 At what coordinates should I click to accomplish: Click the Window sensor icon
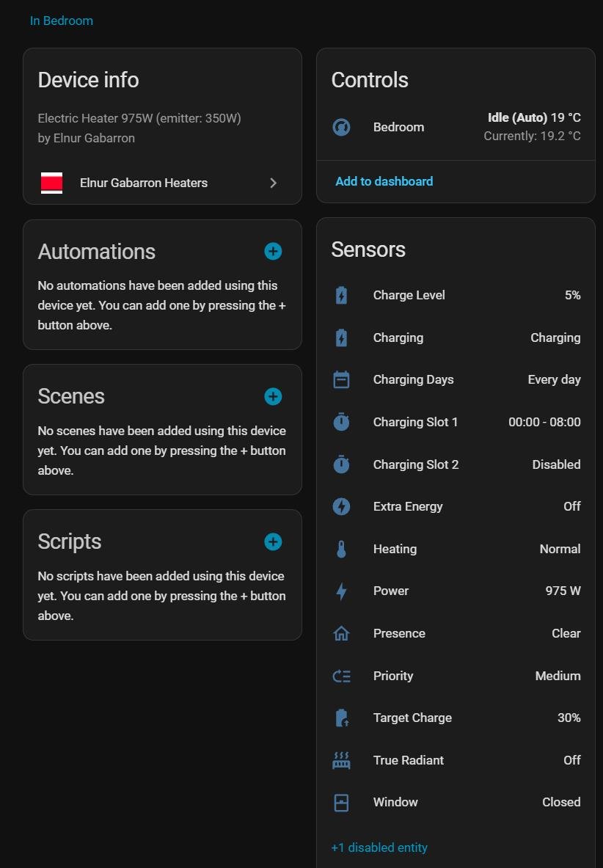coord(341,803)
